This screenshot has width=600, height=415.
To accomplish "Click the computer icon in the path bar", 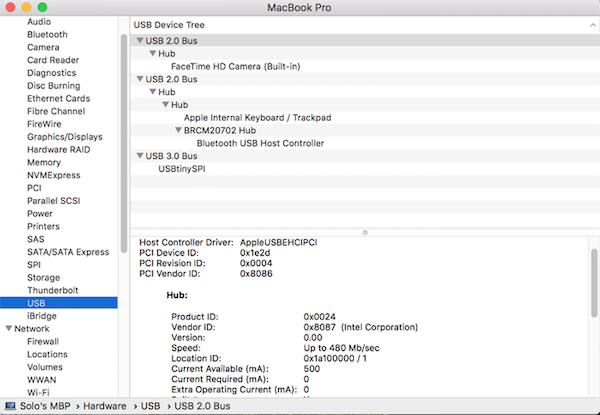I will (x=10, y=406).
